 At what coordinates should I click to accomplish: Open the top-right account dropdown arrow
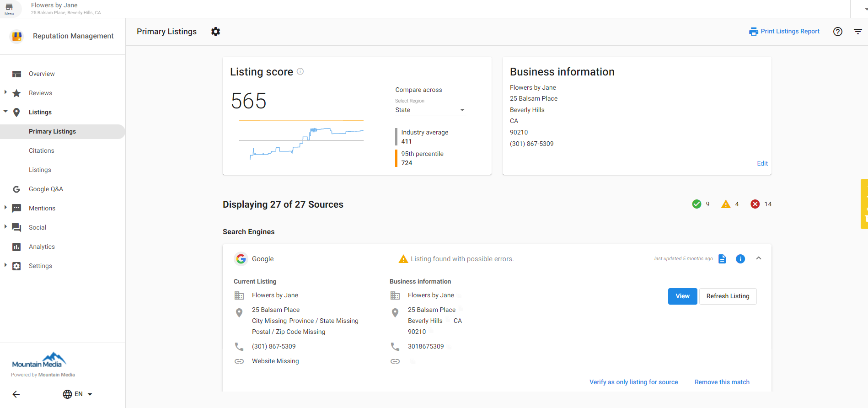(866, 9)
